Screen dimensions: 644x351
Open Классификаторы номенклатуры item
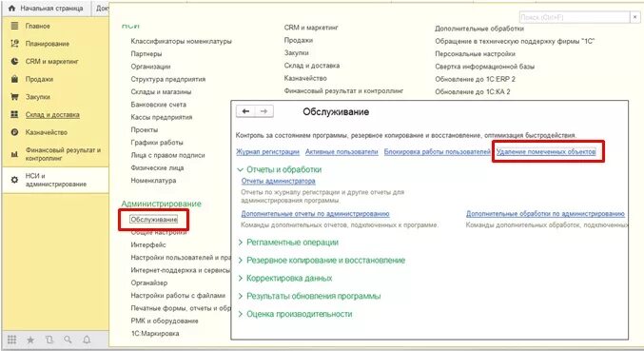tap(181, 41)
